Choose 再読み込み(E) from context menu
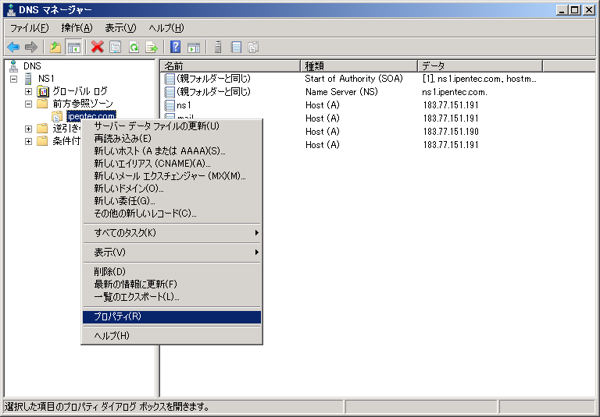 (172, 138)
